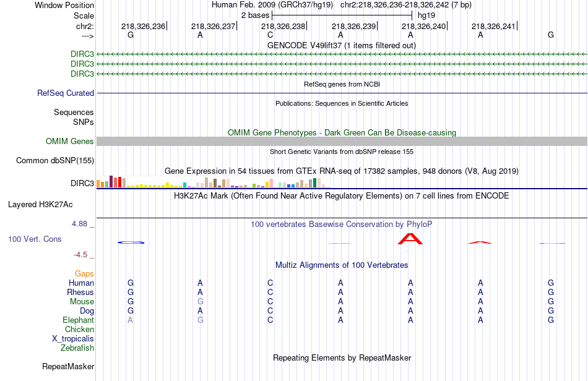The image size is (588, 381).
Task: Click the 100 Vert. Cons label
Action: tap(35, 239)
